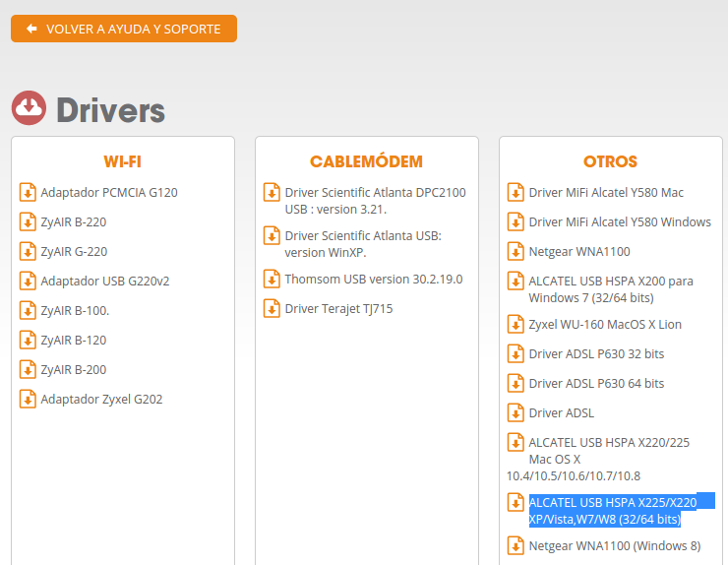Click the OTROS column heading
The image size is (728, 565).
[610, 161]
